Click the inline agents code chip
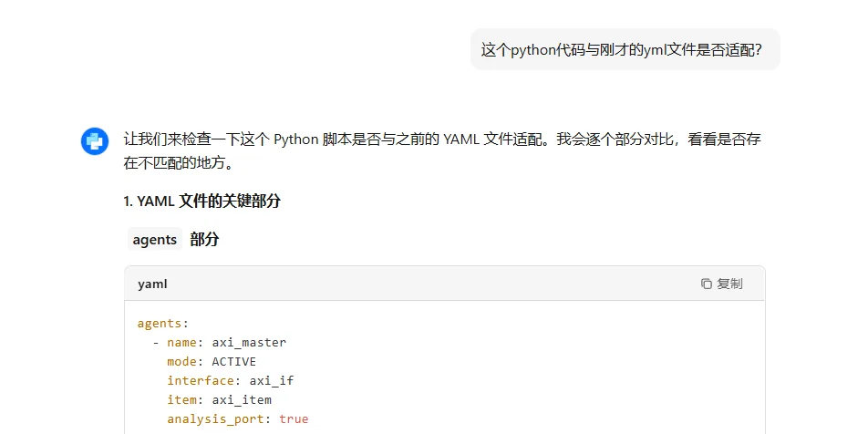The image size is (868, 434). 154,240
